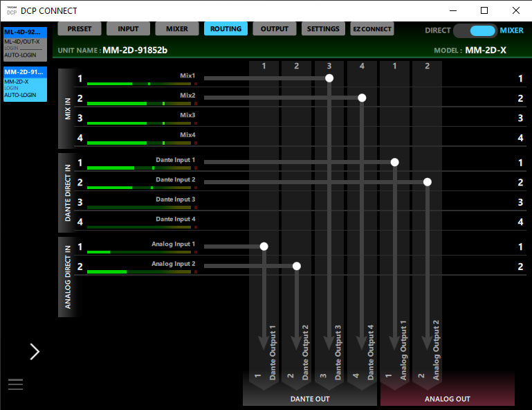Screen dimensions: 532x410
Task: Click the Dante Input 3 label
Action: pyautogui.click(x=176, y=199)
